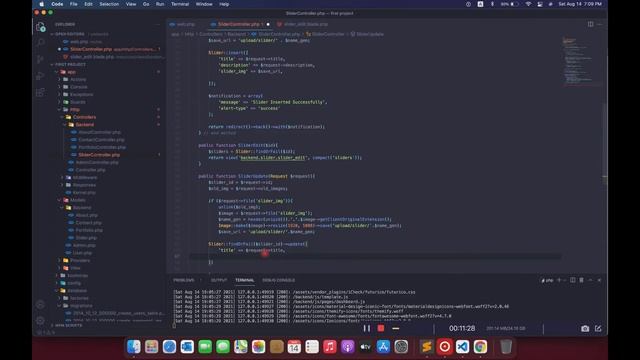Open the Run and Debug view
640x360 pixels.
pyautogui.click(x=40, y=76)
